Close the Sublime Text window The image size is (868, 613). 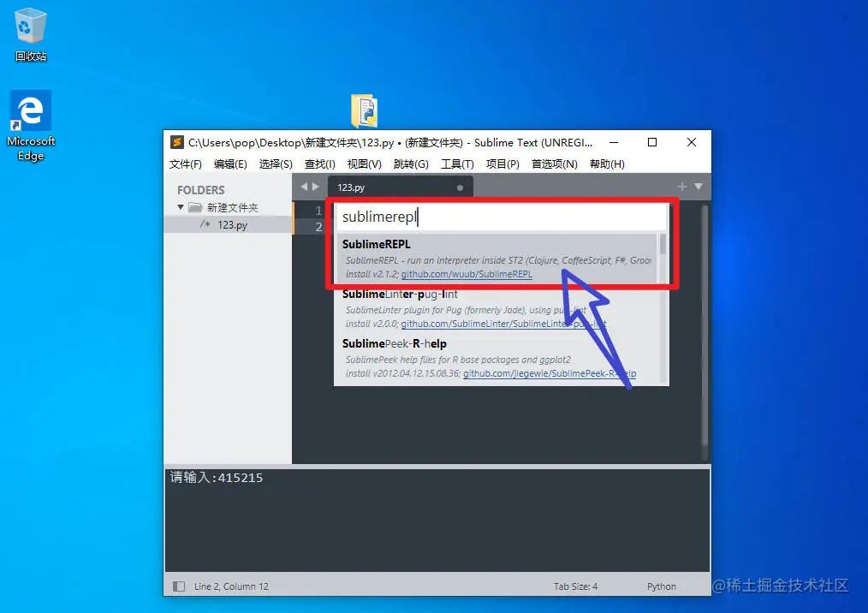692,142
